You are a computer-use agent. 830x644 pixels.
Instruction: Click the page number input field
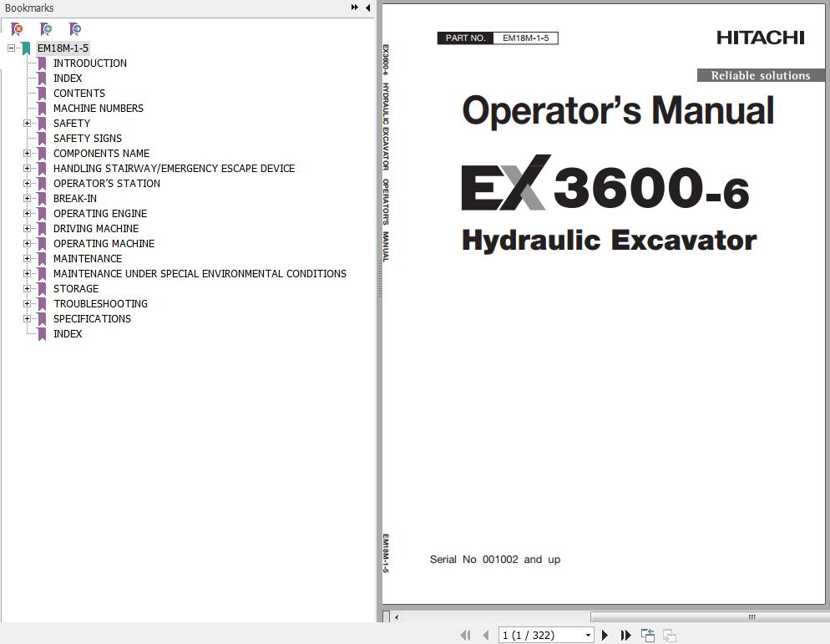(540, 636)
